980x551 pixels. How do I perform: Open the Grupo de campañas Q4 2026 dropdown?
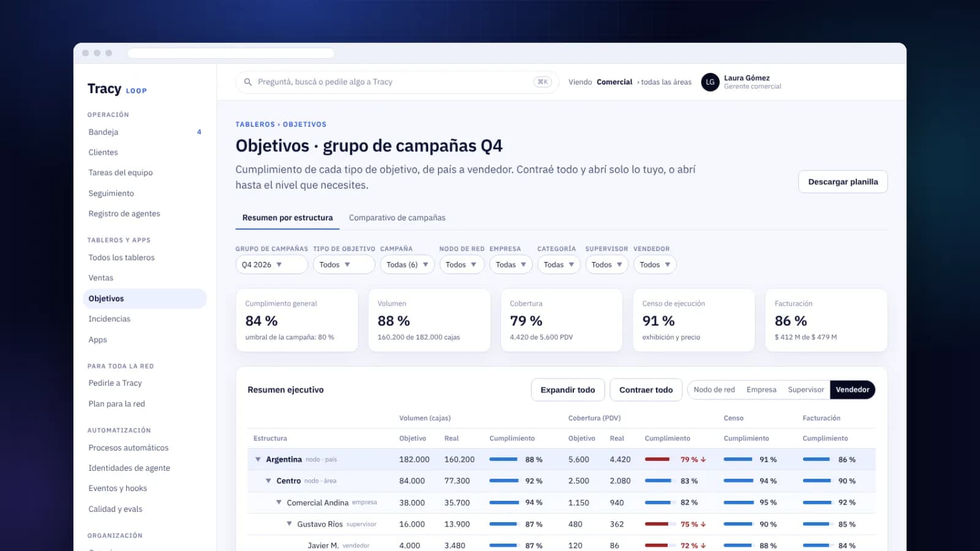coord(271,264)
